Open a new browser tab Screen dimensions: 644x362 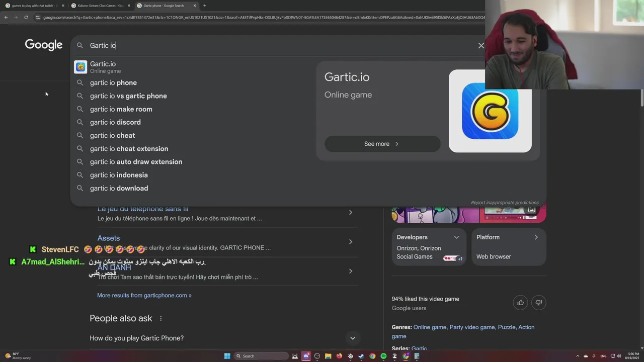coord(204,6)
